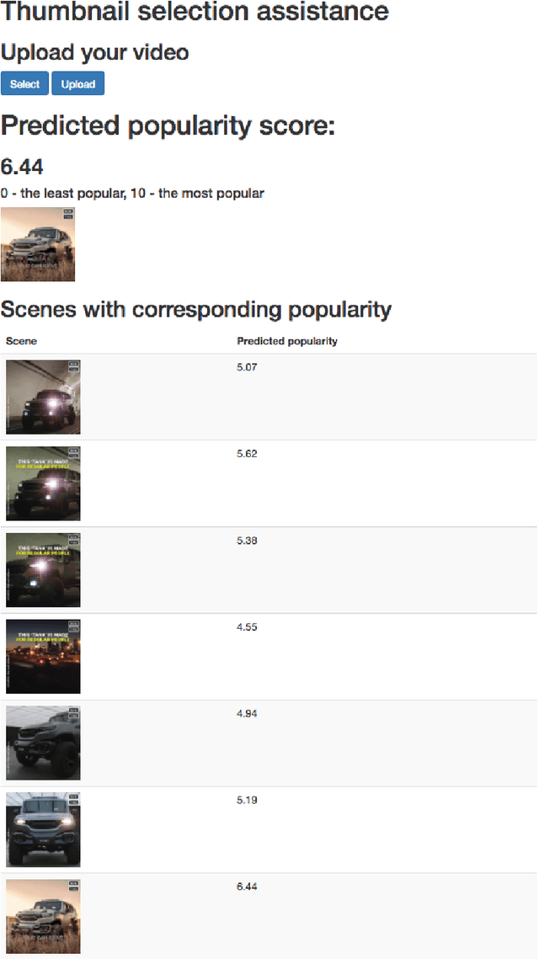Click the scene thumbnail scored 4.94

43,743
